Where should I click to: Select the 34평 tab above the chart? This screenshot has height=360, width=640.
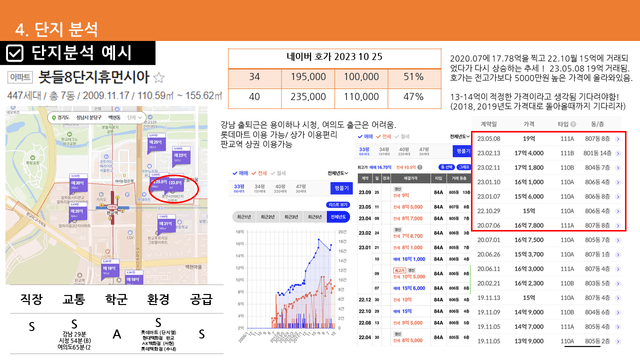click(x=260, y=188)
